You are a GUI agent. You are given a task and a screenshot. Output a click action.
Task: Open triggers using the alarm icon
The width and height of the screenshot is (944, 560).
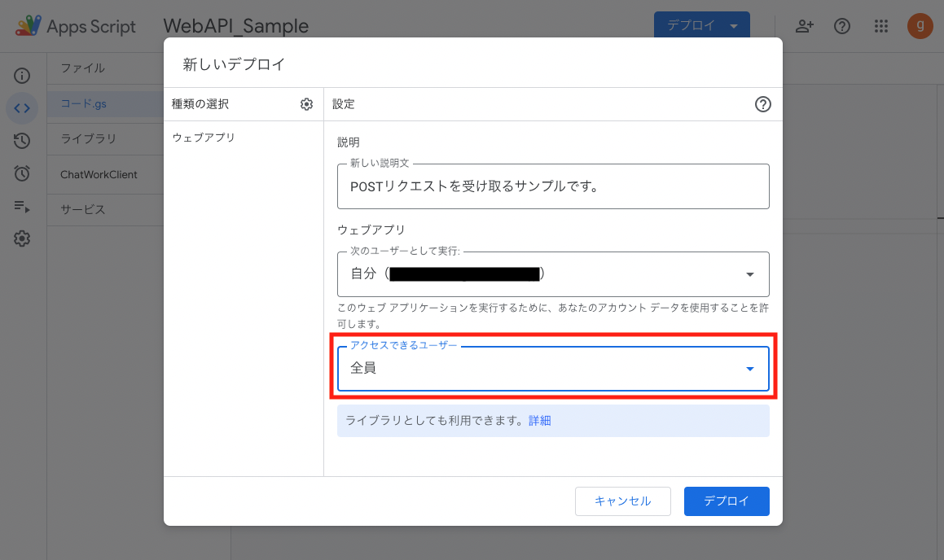[x=22, y=173]
